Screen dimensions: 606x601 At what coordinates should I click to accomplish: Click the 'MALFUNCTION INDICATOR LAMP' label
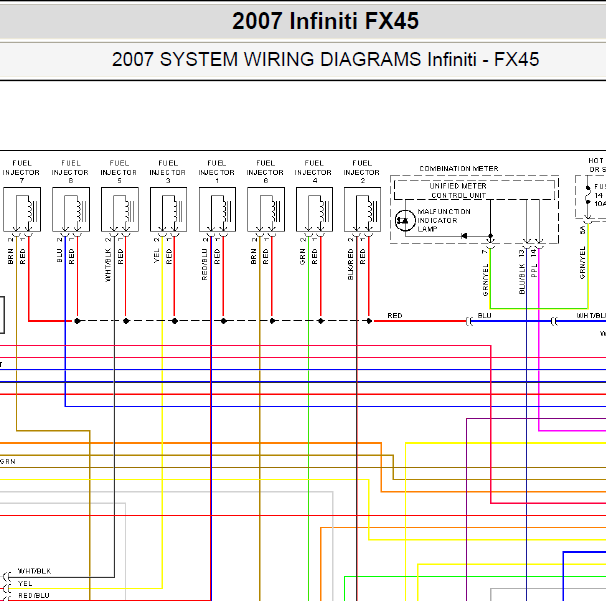(444, 220)
